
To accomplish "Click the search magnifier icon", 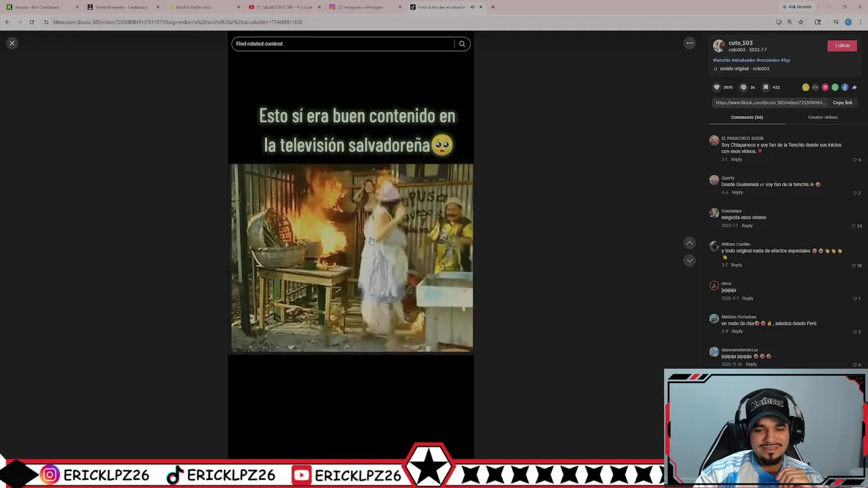I will 462,44.
